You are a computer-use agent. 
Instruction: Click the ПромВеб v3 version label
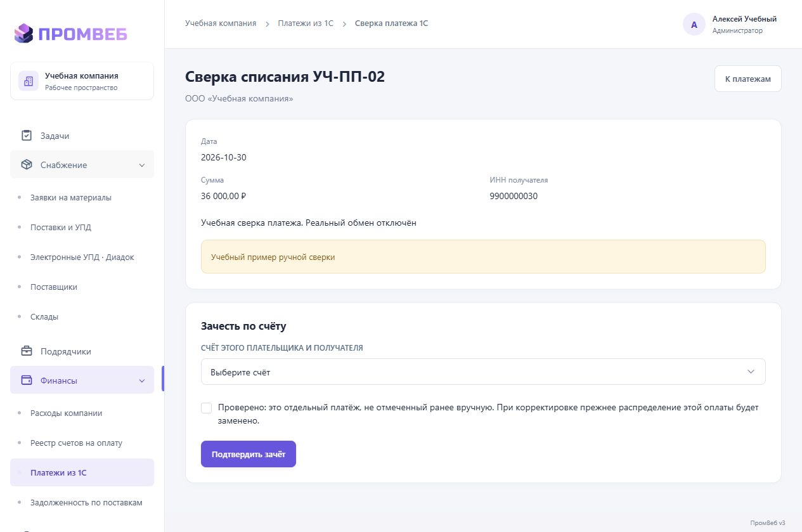768,523
